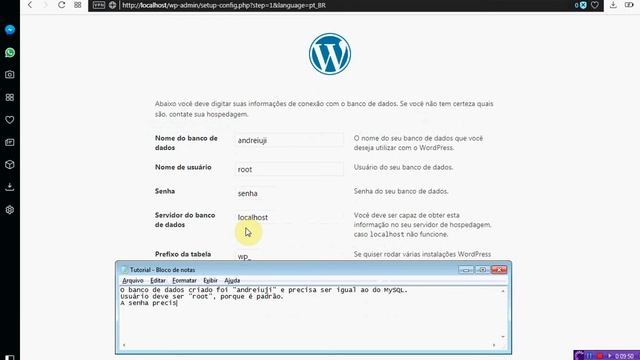Bookmark page with address bar heart icon
The width and height of the screenshot is (640, 360).
coord(595,5)
